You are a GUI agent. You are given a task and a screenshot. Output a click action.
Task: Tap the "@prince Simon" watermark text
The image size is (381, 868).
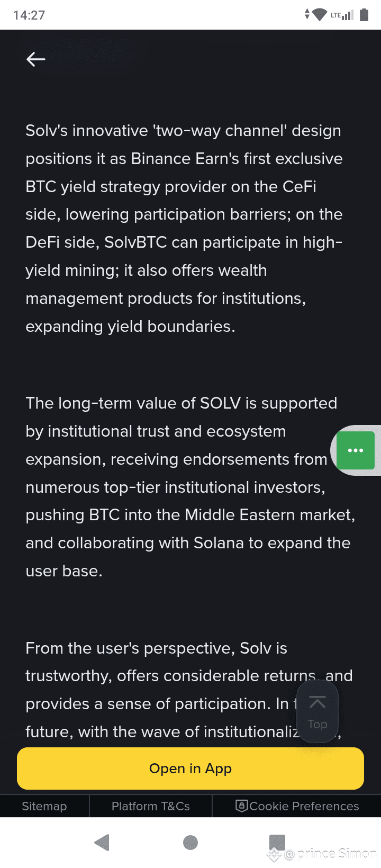[x=330, y=854]
